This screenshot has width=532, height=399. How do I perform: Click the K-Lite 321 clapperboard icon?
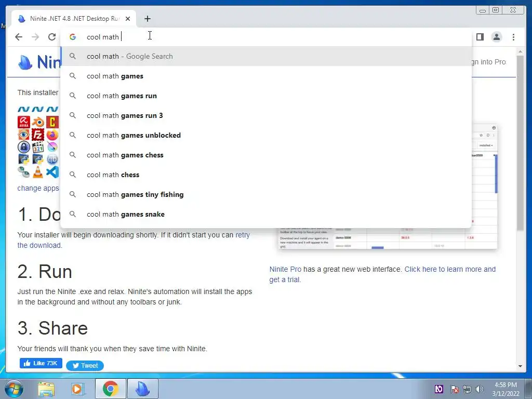tap(38, 147)
